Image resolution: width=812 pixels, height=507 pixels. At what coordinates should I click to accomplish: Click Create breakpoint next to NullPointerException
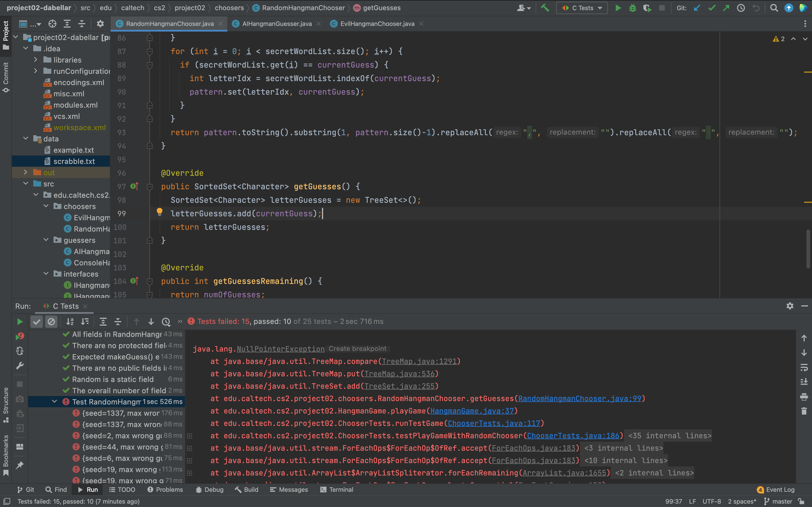click(357, 349)
